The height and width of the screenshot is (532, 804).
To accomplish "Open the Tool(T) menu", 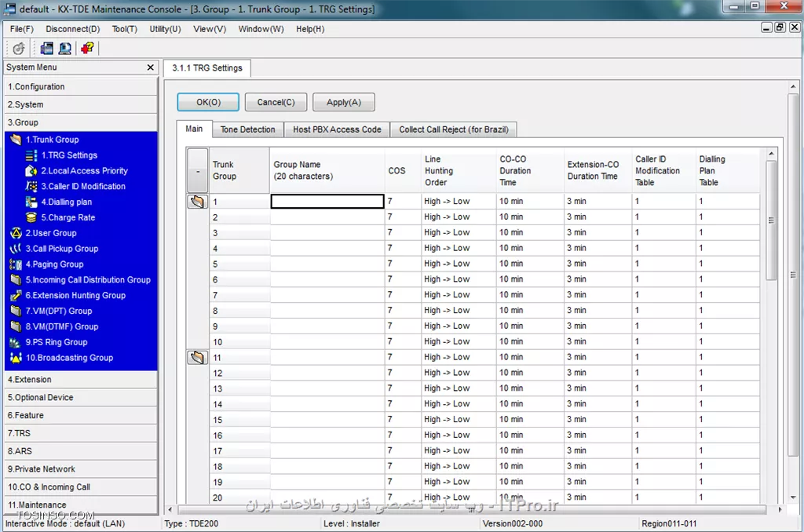I will click(x=125, y=29).
